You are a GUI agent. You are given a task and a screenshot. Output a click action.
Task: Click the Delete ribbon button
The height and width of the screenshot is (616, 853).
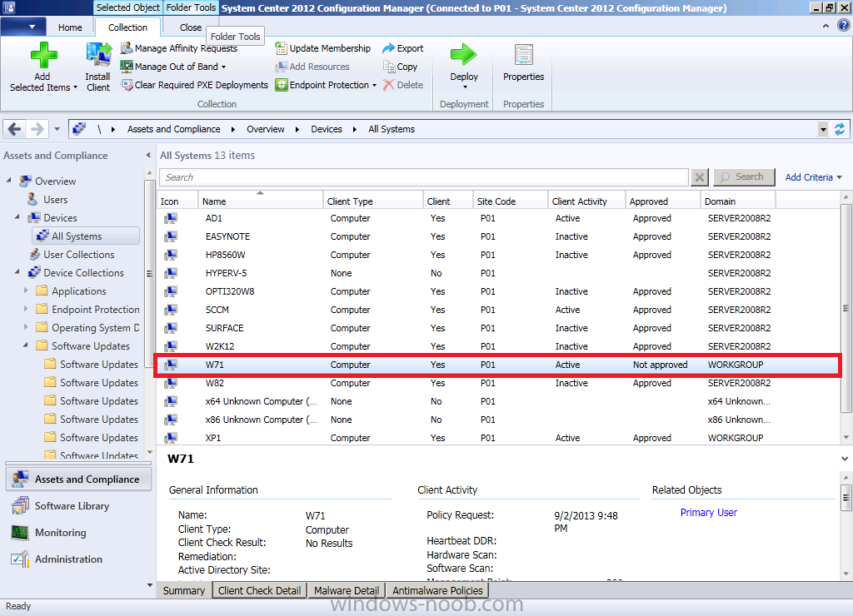pyautogui.click(x=403, y=85)
